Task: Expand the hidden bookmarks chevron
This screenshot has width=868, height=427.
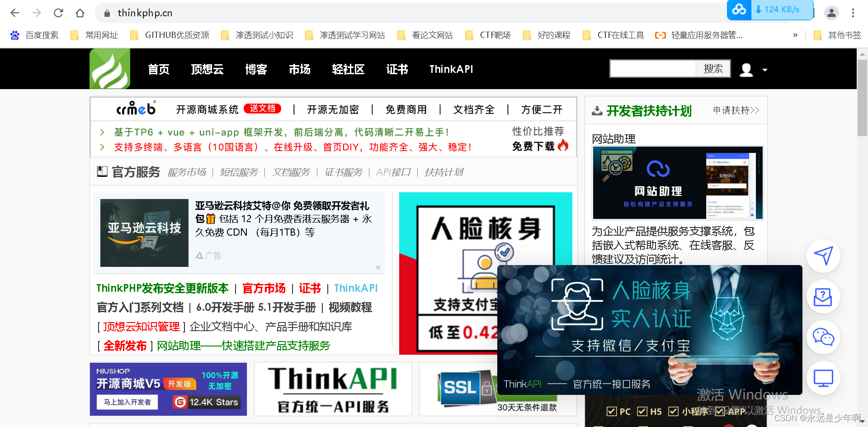Action: 796,35
